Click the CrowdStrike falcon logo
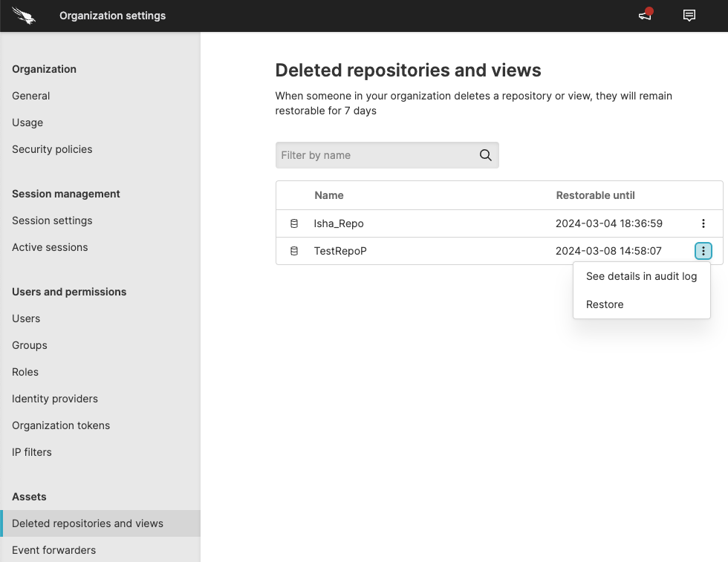Image resolution: width=728 pixels, height=562 pixels. pyautogui.click(x=23, y=15)
